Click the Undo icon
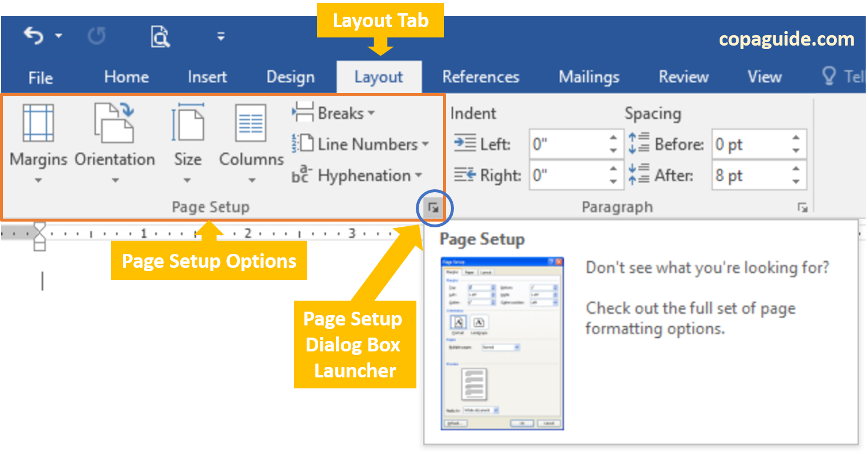 tap(35, 36)
